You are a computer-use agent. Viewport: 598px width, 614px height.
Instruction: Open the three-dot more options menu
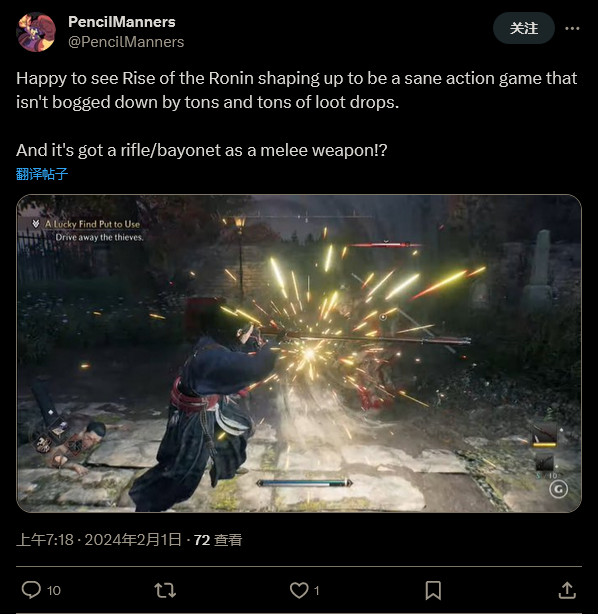[x=572, y=28]
